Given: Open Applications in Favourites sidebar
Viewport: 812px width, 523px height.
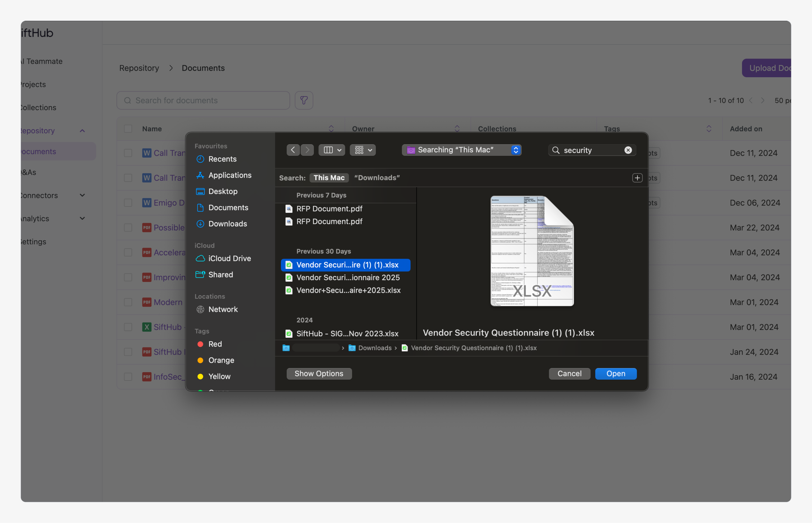Looking at the screenshot, I should point(230,175).
